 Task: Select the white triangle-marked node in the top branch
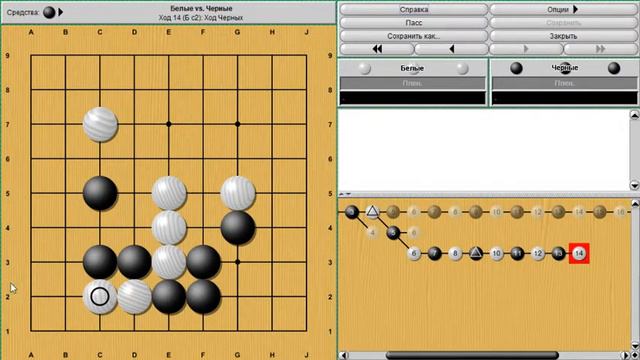point(372,212)
